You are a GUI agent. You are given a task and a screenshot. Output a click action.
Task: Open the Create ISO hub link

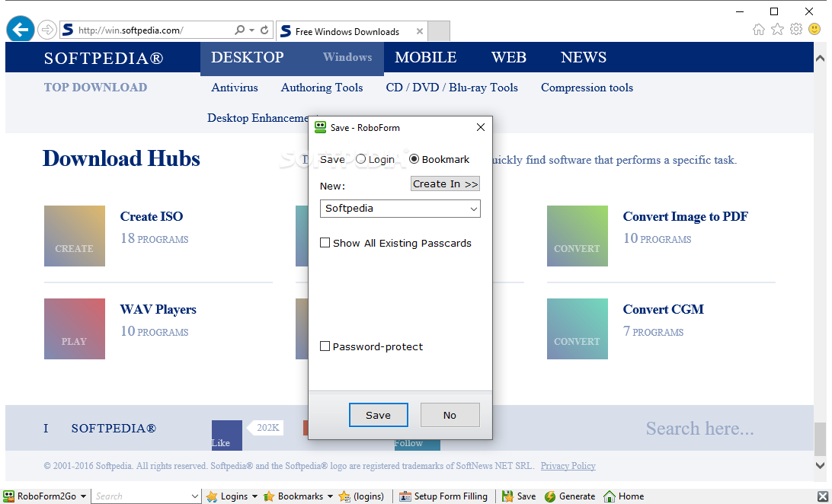tap(151, 216)
